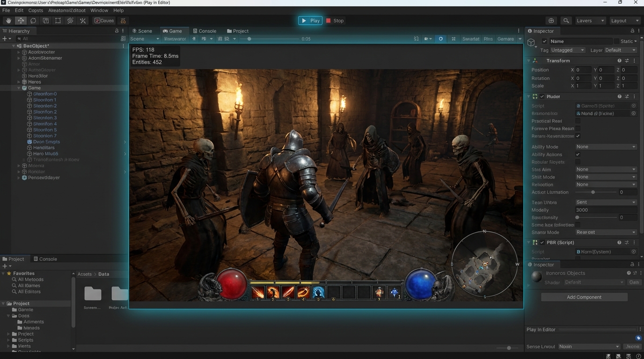644x359 pixels.
Task: Open the Transform component presets icon
Action: pos(627,61)
